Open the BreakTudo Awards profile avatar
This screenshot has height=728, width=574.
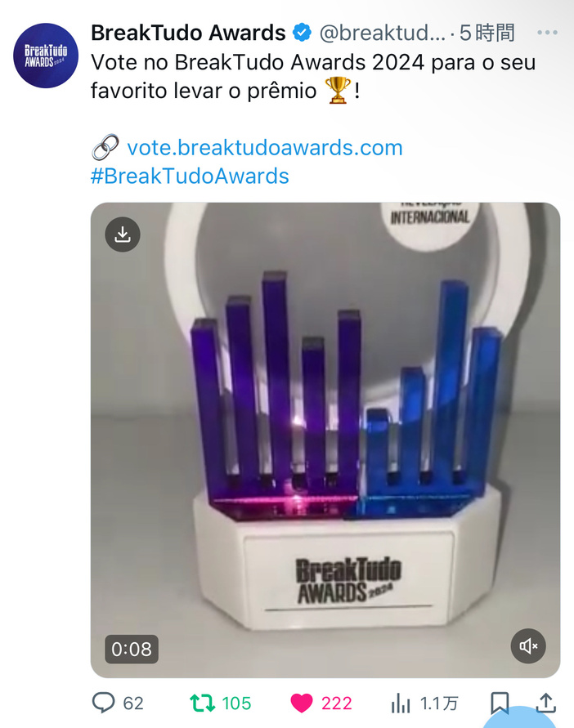(x=46, y=56)
